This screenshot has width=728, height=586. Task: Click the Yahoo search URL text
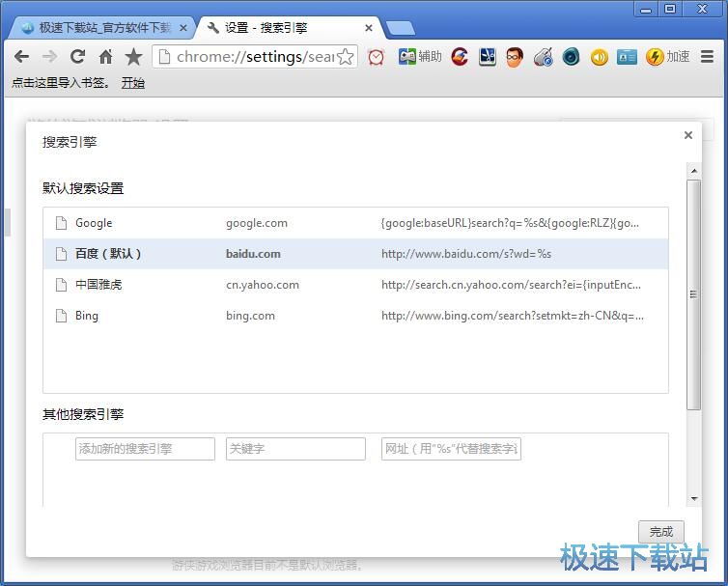pyautogui.click(x=511, y=285)
